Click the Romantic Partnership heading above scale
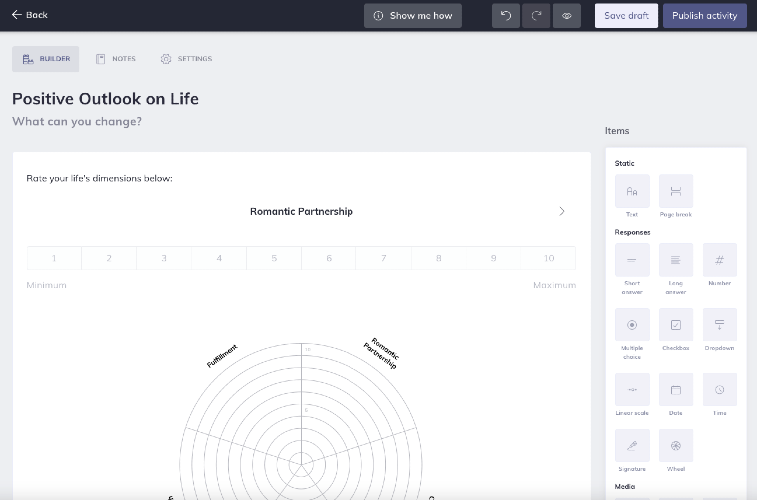The image size is (757, 500). [301, 211]
